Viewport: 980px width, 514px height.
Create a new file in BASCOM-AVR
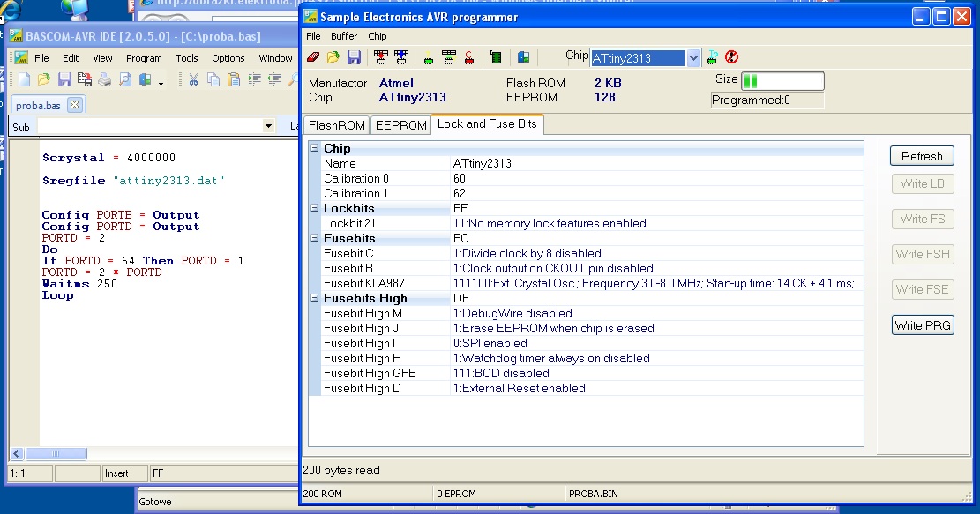click(24, 79)
